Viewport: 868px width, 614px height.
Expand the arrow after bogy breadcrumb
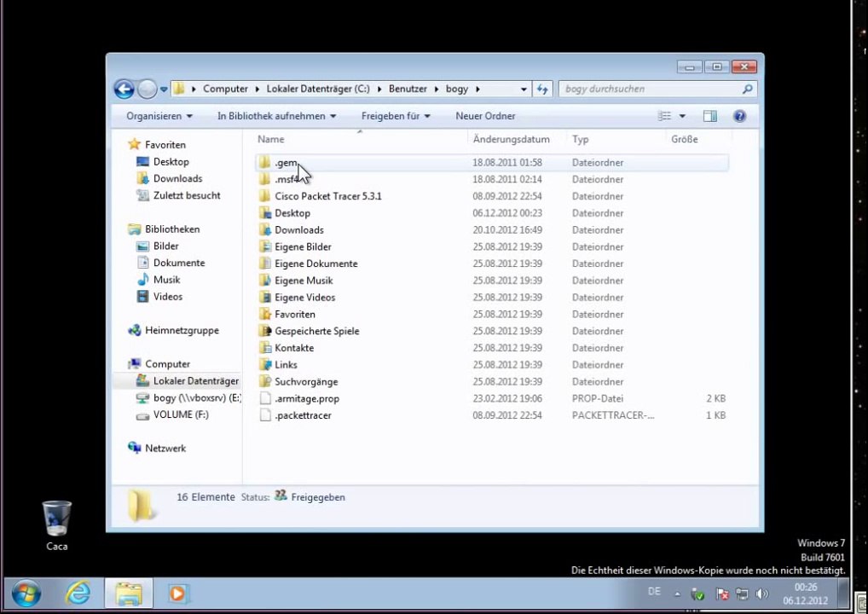[x=477, y=90]
